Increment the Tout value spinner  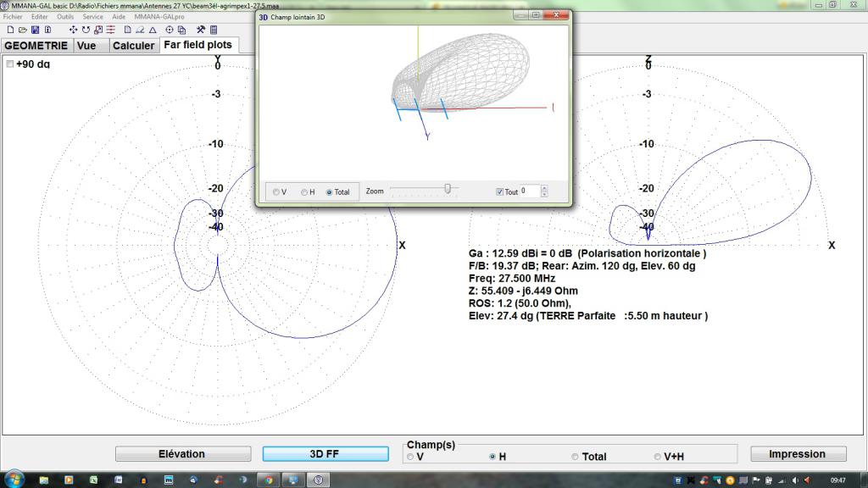tap(545, 188)
